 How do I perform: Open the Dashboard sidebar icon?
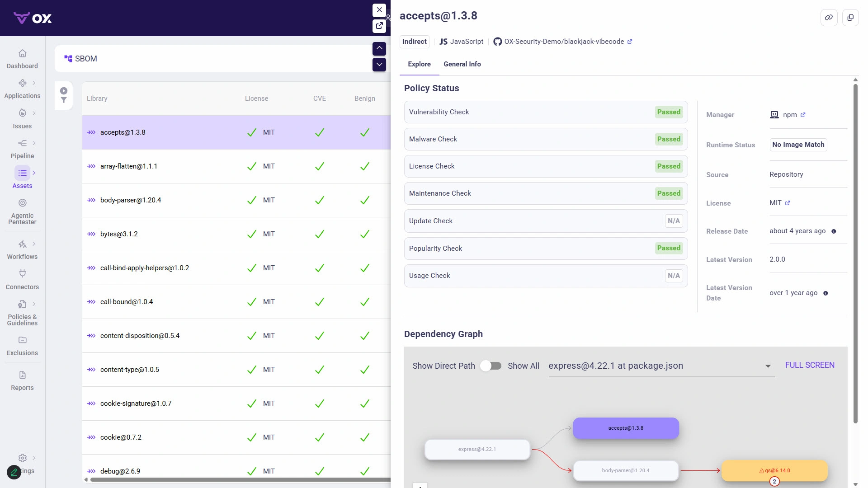click(22, 53)
